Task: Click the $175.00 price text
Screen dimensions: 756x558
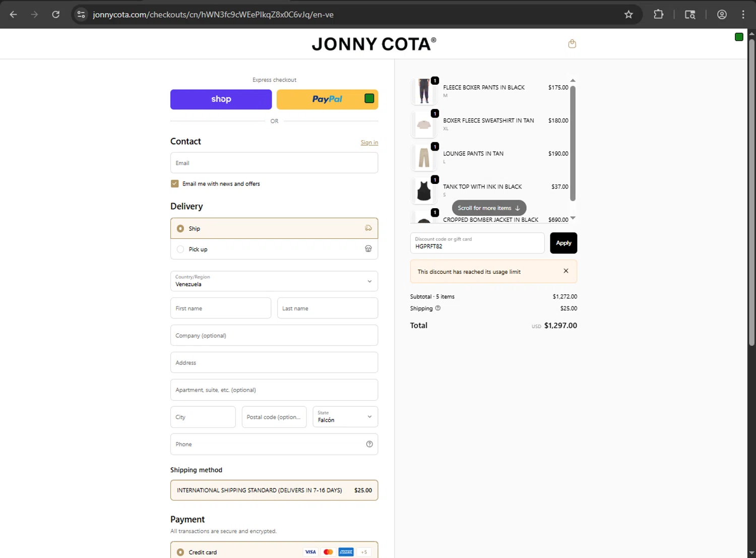Action: [558, 88]
